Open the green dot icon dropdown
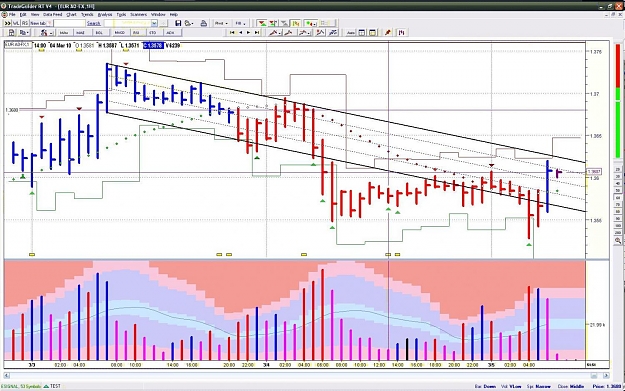625x391 pixels. click(315, 24)
